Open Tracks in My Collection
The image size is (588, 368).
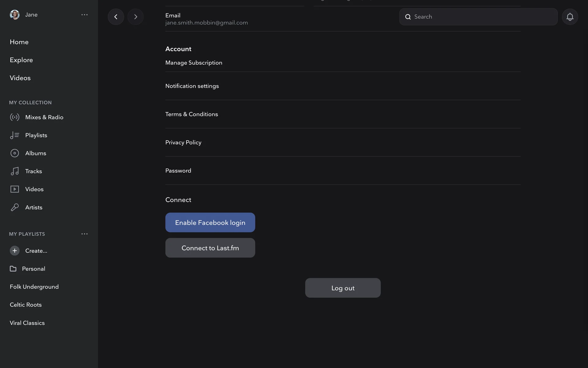point(33,171)
